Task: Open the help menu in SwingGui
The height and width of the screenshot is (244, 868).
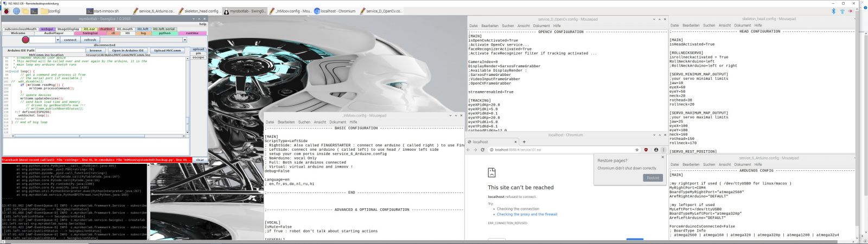Action: (x=202, y=24)
